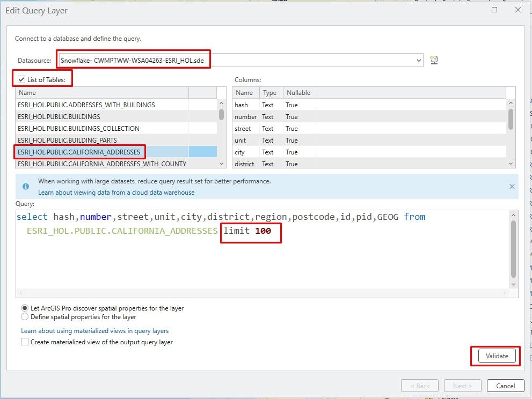Viewport: 532px width, 399px height.
Task: Select the number column row
Action: tap(369, 116)
